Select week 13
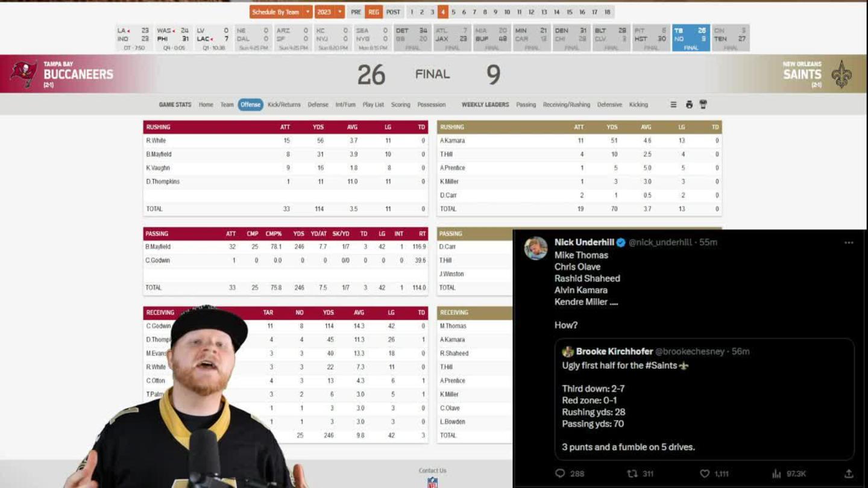 544,12
